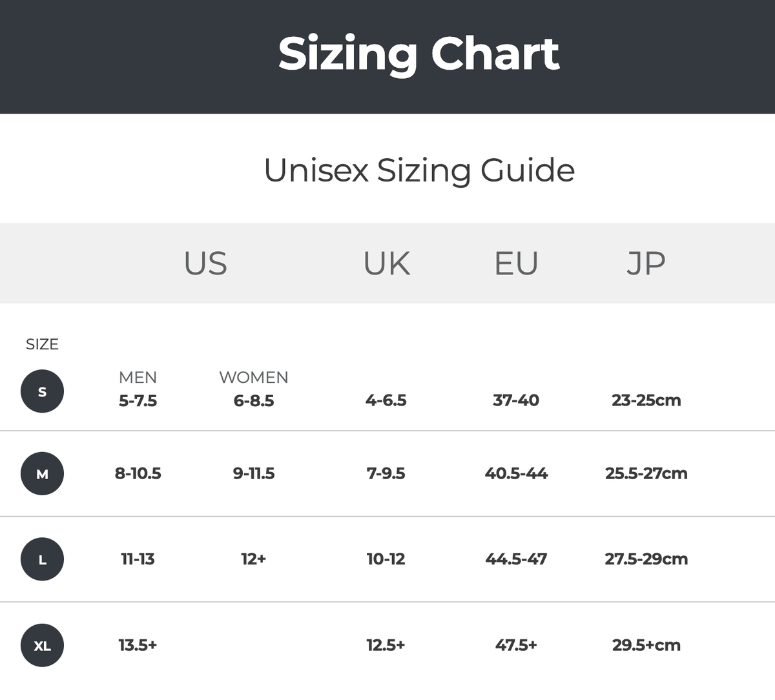The height and width of the screenshot is (700, 775).
Task: Click the L size circle badge
Action: click(42, 559)
